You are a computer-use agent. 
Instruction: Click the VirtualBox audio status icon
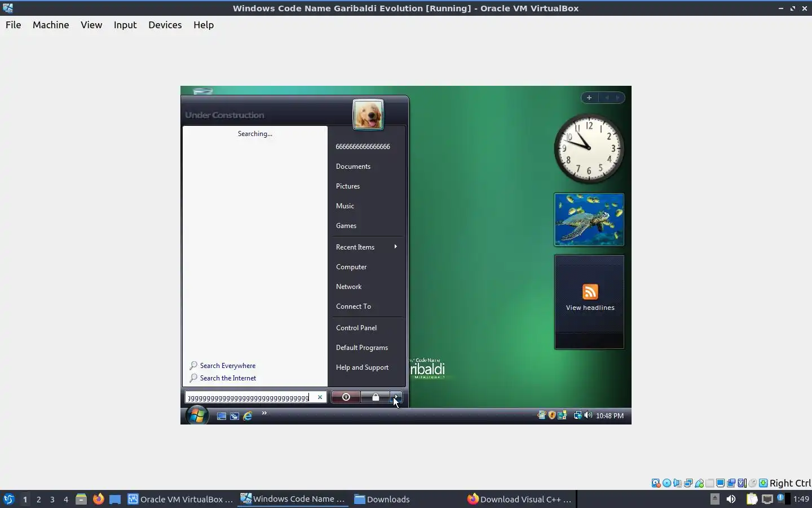point(677,483)
